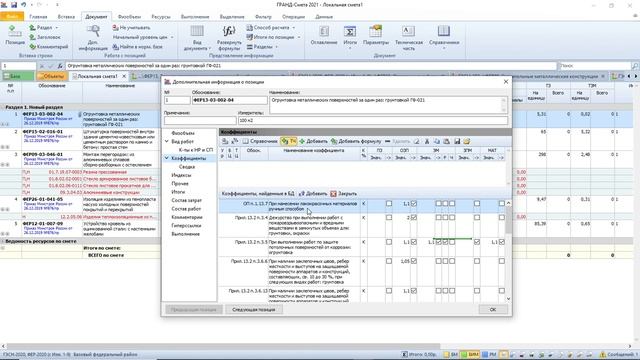Open the Физобъем ribbon tab

point(129,17)
